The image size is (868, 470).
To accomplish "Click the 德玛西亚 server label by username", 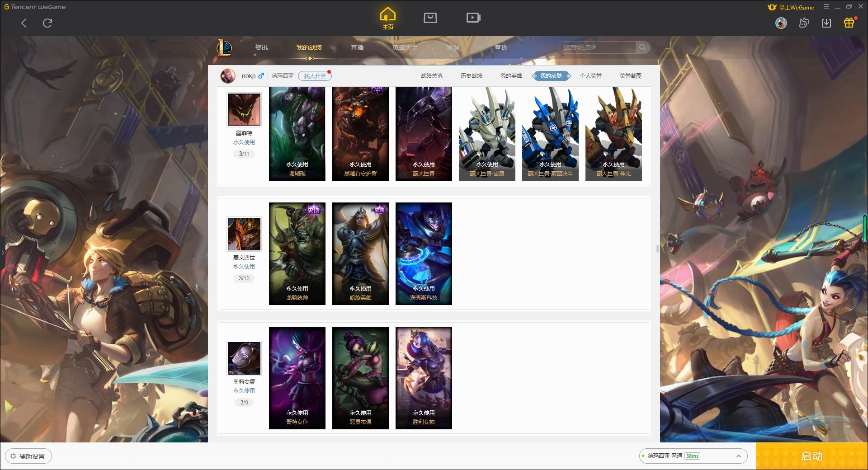I will click(x=283, y=76).
